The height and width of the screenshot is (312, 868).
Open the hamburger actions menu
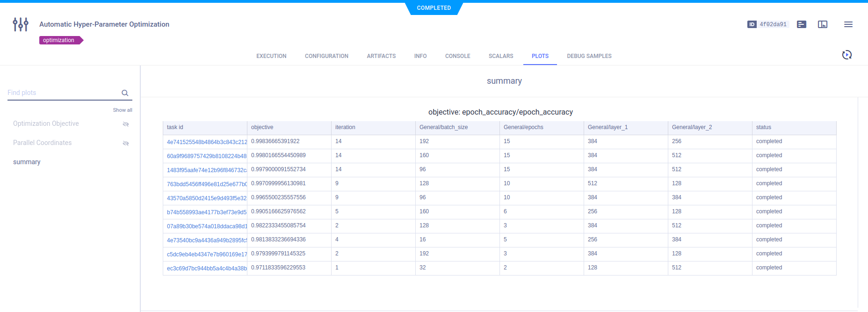click(848, 24)
